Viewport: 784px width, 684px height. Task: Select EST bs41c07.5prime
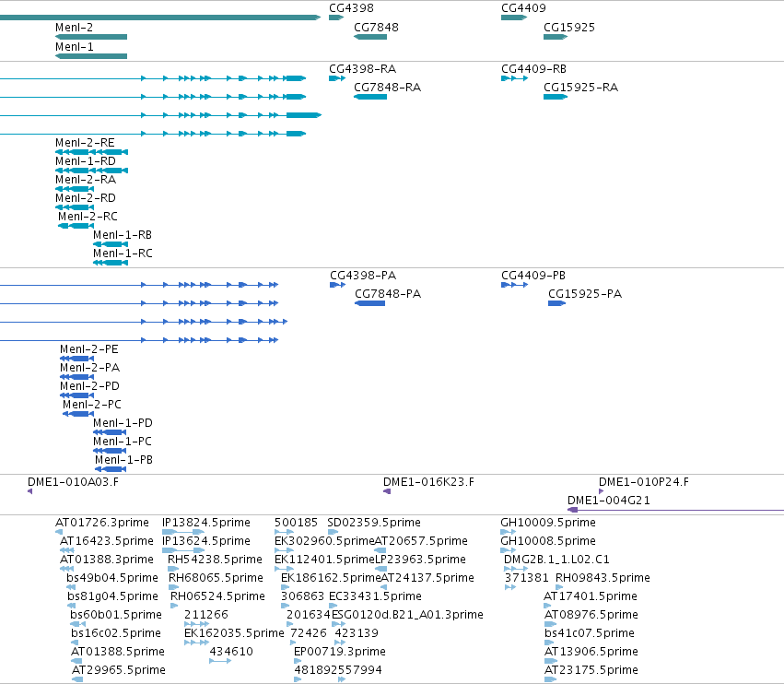(x=548, y=643)
